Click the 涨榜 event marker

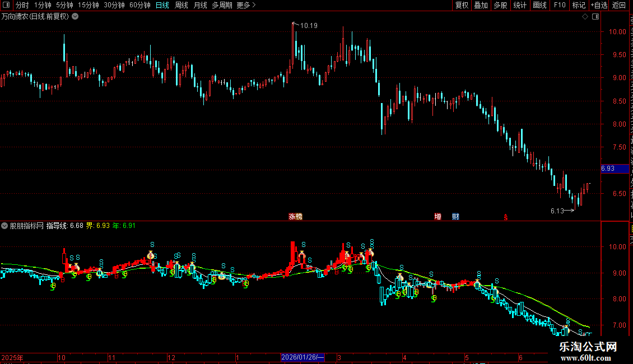coord(296,217)
